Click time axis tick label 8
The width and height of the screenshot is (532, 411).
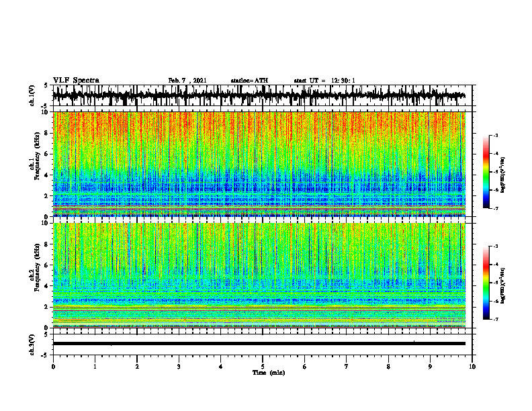(x=388, y=367)
